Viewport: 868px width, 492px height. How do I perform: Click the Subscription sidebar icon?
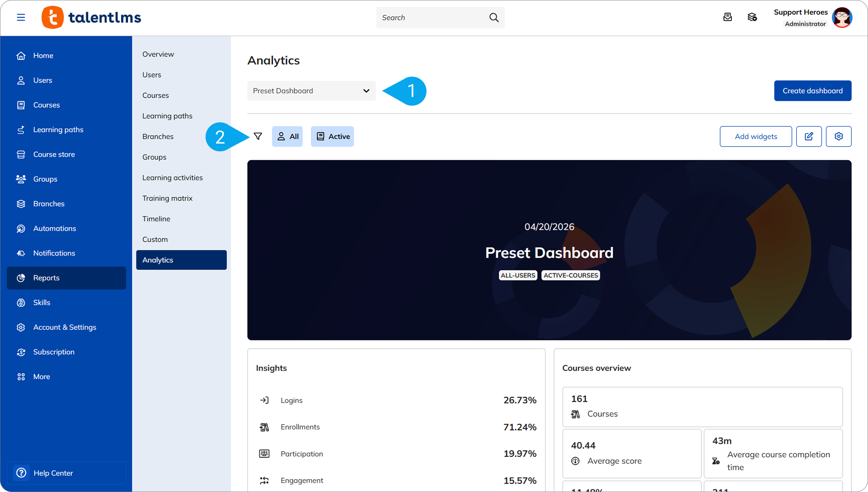21,352
